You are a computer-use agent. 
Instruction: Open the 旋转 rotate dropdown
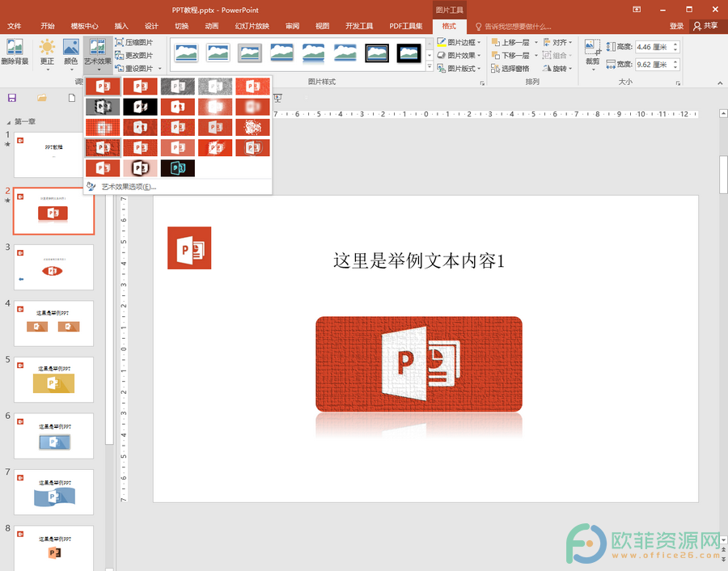(557, 68)
